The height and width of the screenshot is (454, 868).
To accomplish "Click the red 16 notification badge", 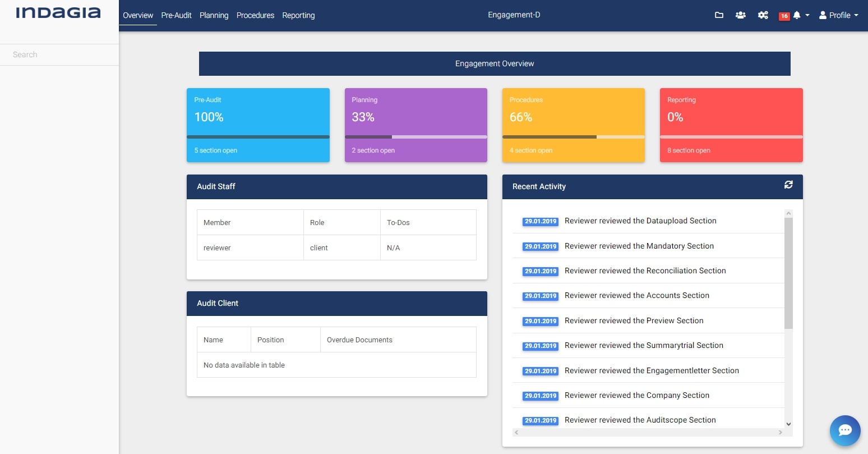I will [784, 16].
